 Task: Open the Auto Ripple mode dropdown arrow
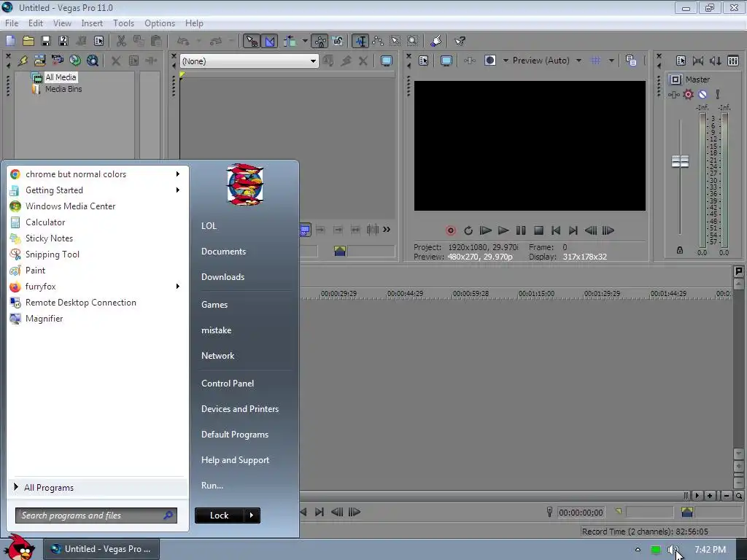tap(305, 42)
